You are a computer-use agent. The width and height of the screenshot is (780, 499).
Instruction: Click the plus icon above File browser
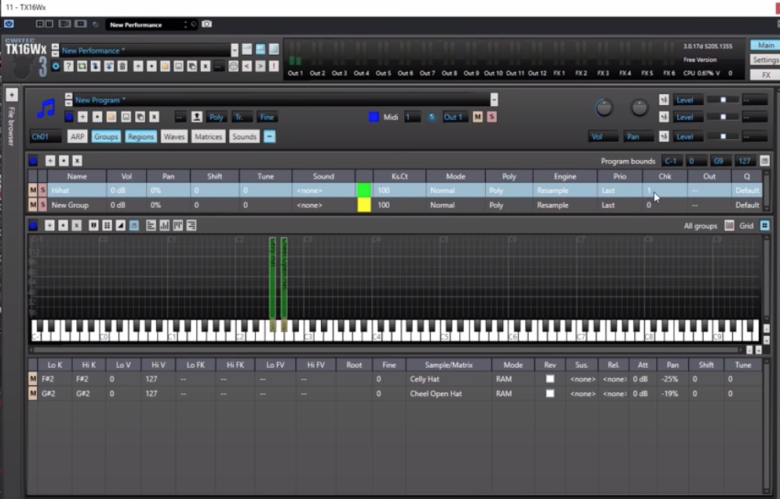click(12, 95)
